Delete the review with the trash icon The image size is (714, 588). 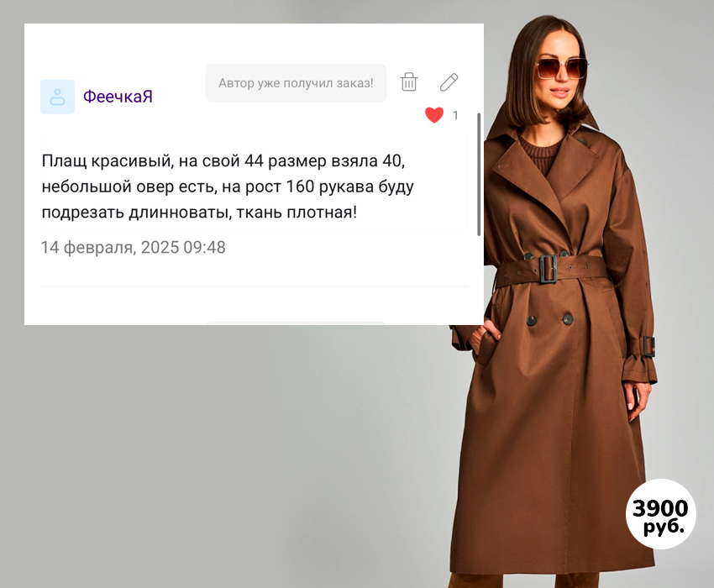point(408,82)
